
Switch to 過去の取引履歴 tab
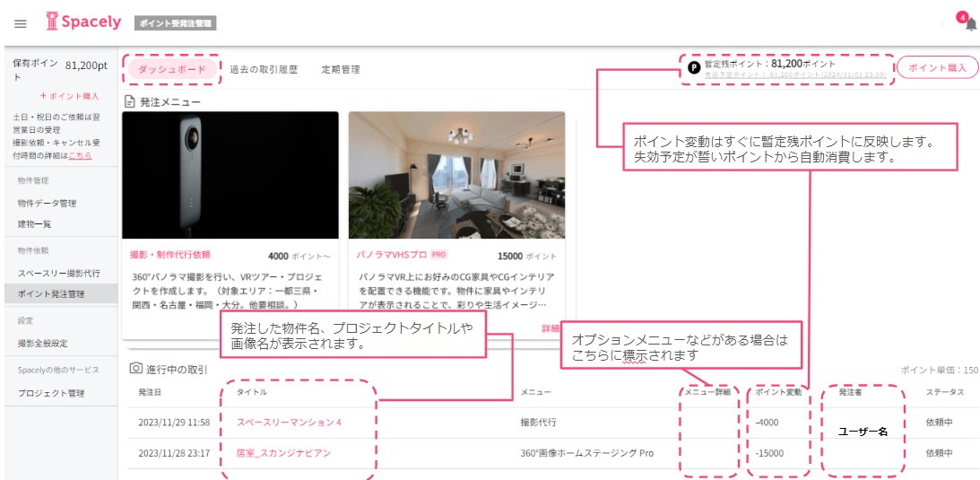coord(264,69)
